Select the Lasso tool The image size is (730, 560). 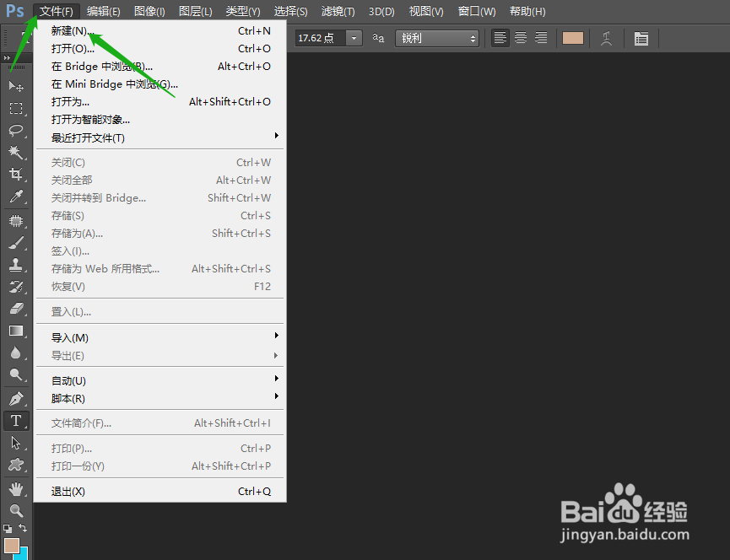click(x=16, y=130)
